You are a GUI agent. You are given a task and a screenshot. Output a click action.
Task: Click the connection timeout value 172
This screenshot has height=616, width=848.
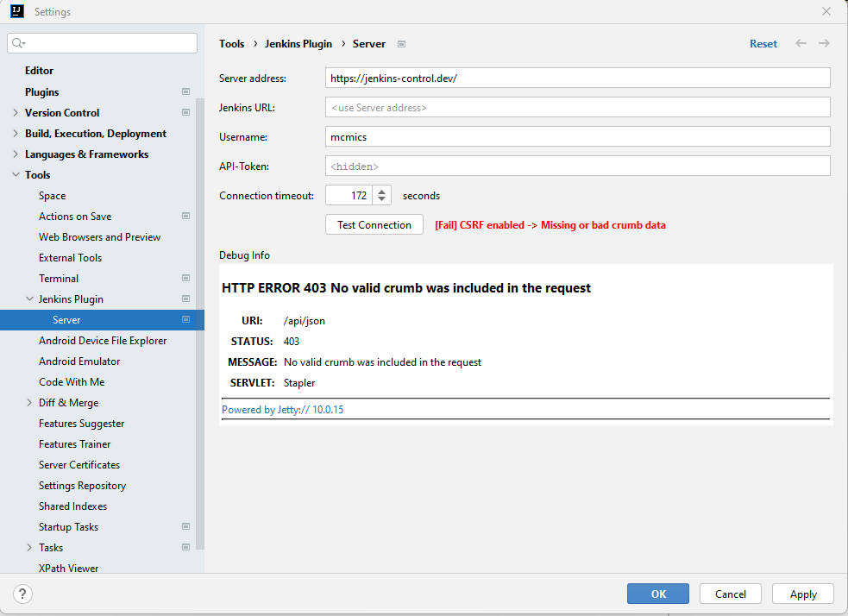point(350,195)
